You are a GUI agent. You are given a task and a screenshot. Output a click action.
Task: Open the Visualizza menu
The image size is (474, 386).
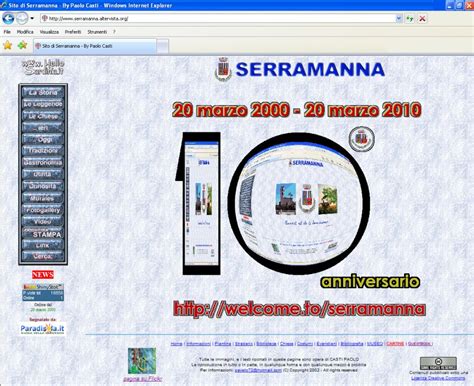pos(49,32)
